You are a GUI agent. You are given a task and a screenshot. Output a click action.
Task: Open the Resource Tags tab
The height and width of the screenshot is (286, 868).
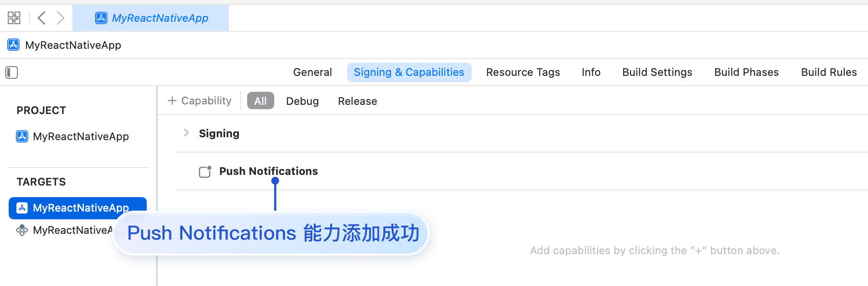523,72
